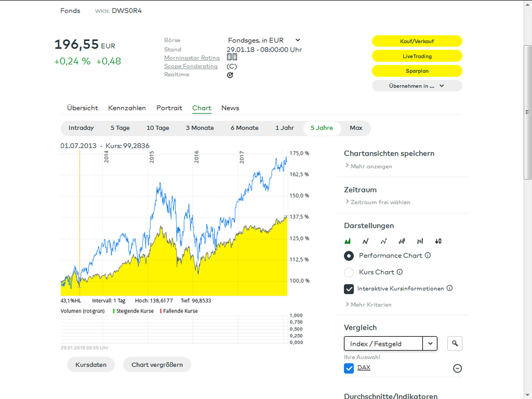Viewport: 532px width, 399px height.
Task: Switch to the Kennzahlen tab
Action: point(127,108)
